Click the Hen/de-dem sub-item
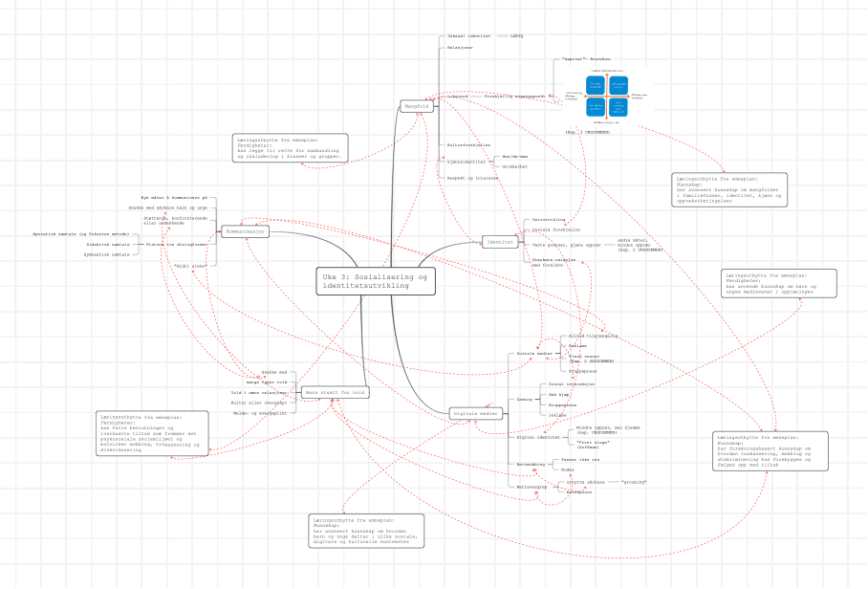868x589 pixels. [x=515, y=157]
